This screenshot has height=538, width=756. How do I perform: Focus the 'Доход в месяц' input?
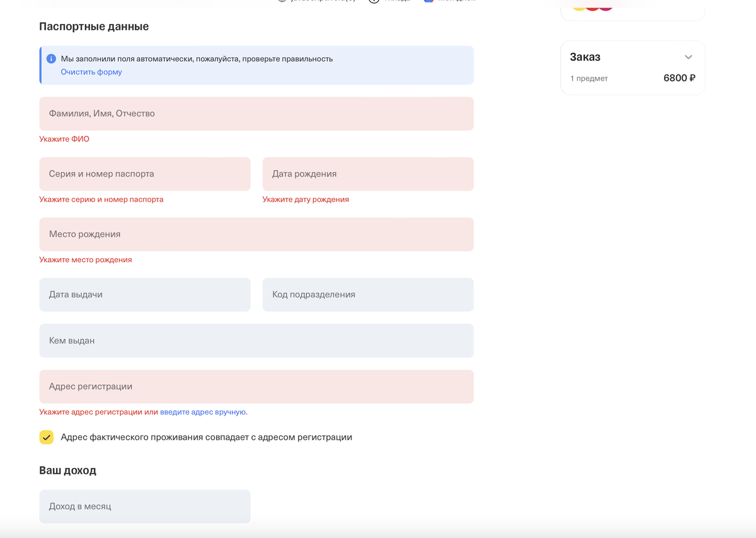pyautogui.click(x=145, y=507)
